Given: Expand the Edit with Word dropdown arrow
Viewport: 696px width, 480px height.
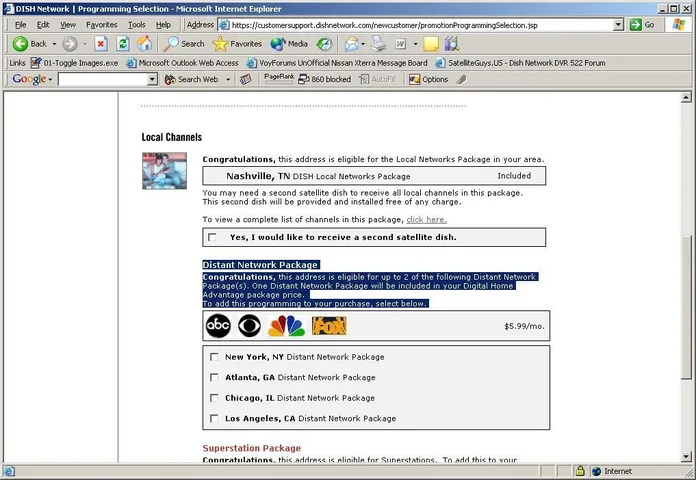Looking at the screenshot, I should pos(415,44).
